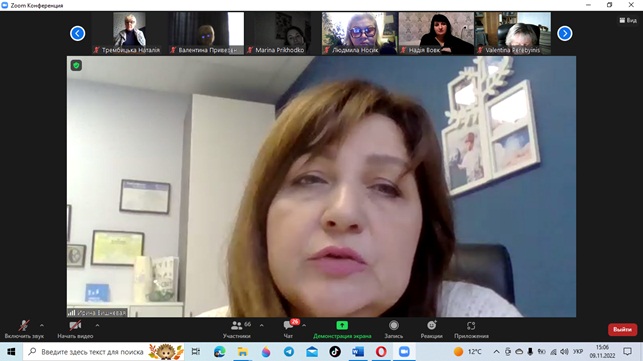Toggle camera with Начать видео
Viewport: 643px width, 361px height.
[75, 329]
